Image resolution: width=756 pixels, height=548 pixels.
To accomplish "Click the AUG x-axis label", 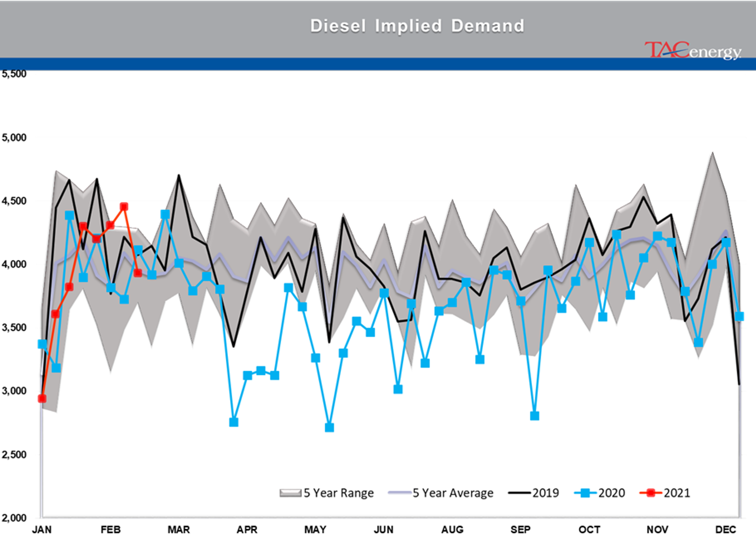I will point(452,530).
